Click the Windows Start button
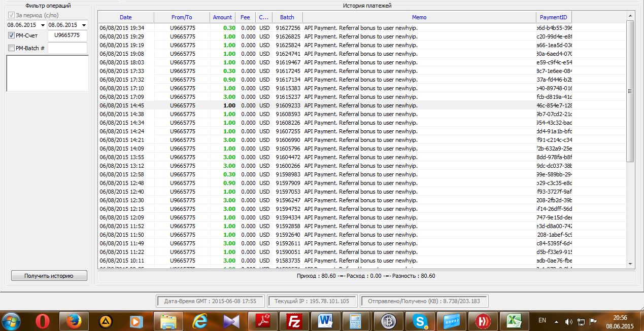The width and height of the screenshot is (644, 331). pos(12,321)
